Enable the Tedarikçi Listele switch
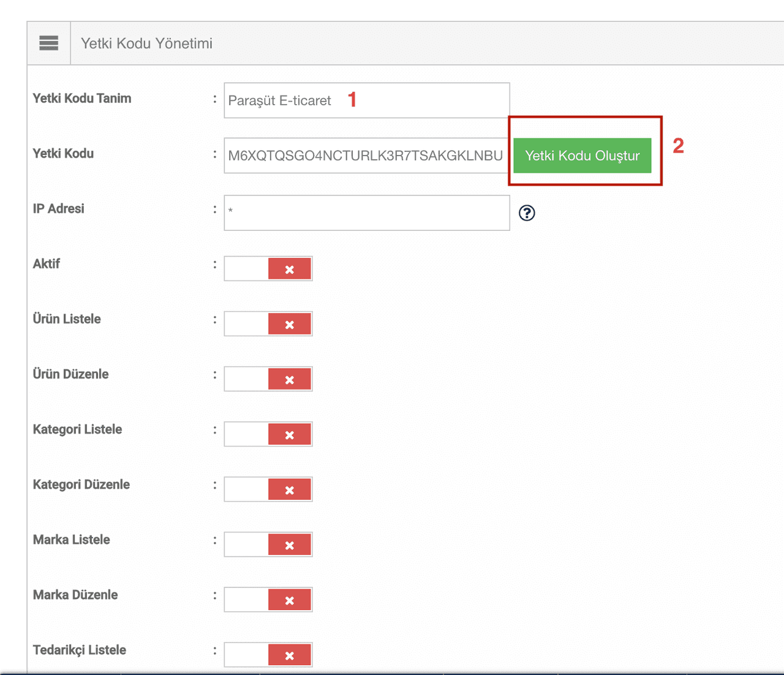The image size is (784, 675). pos(268,655)
